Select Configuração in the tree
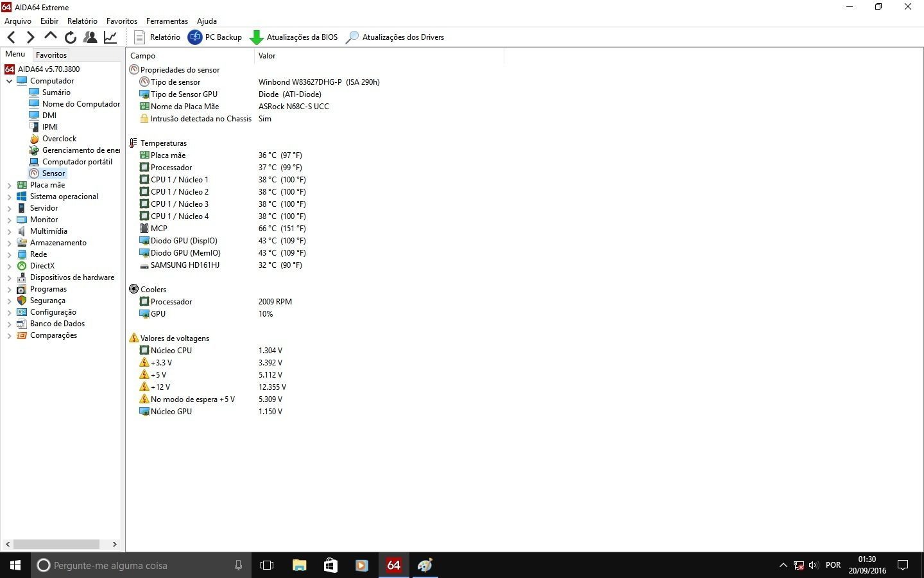Image resolution: width=924 pixels, height=578 pixels. pos(53,312)
